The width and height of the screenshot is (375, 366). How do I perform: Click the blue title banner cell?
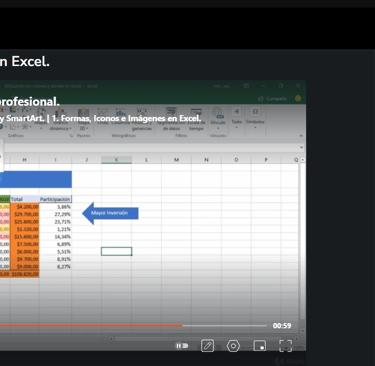[36, 179]
